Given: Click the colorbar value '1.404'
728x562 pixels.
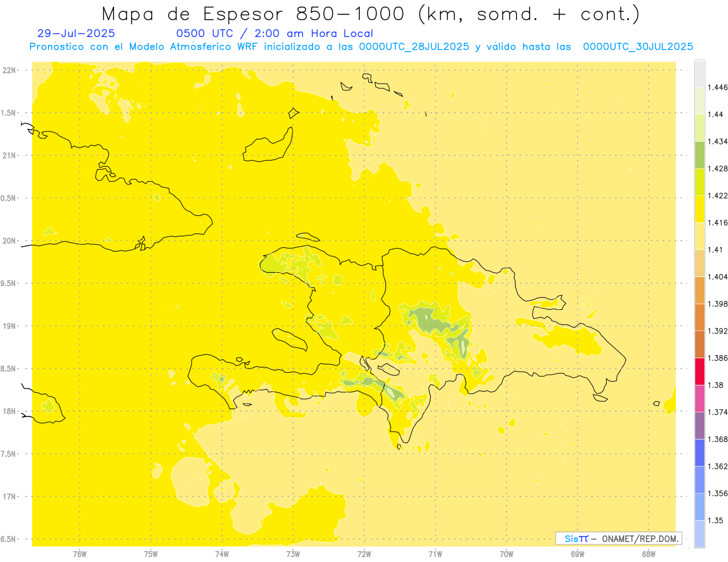Looking at the screenshot, I should coord(718,277).
